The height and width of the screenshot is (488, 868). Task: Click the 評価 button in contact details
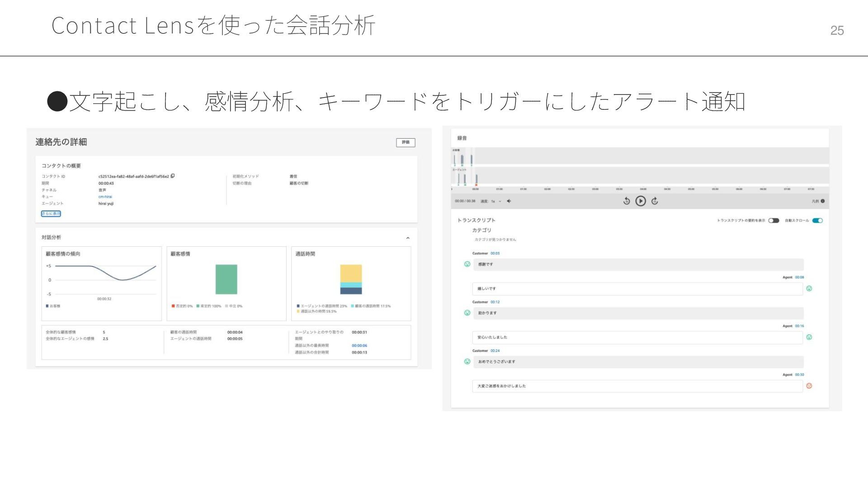(x=406, y=142)
